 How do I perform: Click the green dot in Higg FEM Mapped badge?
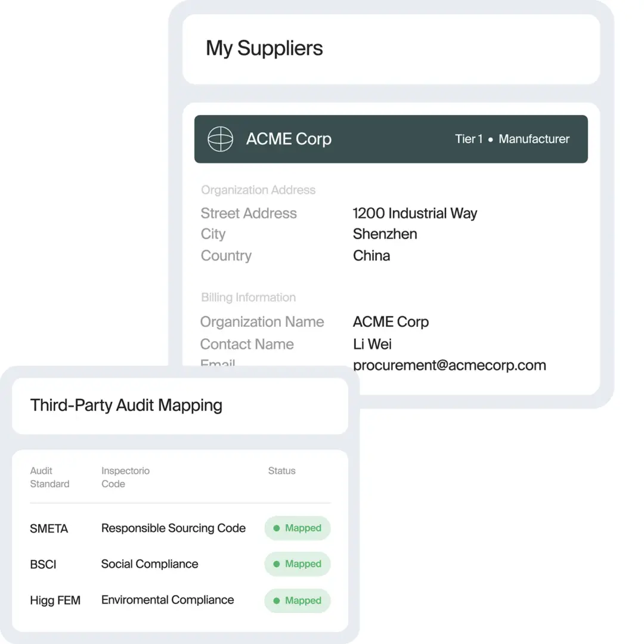(x=277, y=600)
